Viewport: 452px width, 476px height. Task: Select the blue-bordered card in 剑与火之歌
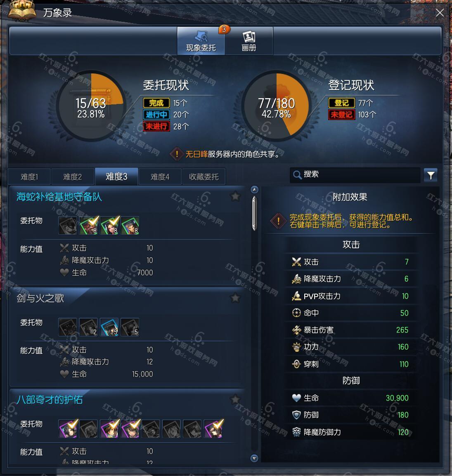[x=109, y=327]
